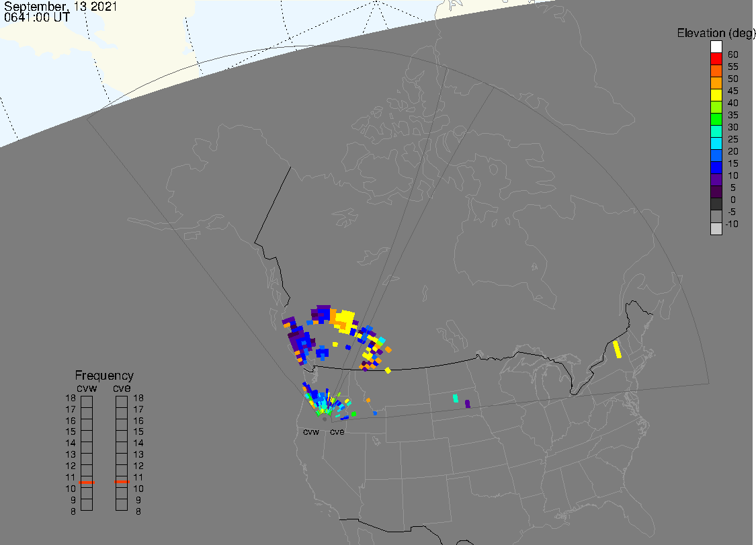756x545 pixels.
Task: Click the red elevation legend swatch
Action: (x=716, y=59)
